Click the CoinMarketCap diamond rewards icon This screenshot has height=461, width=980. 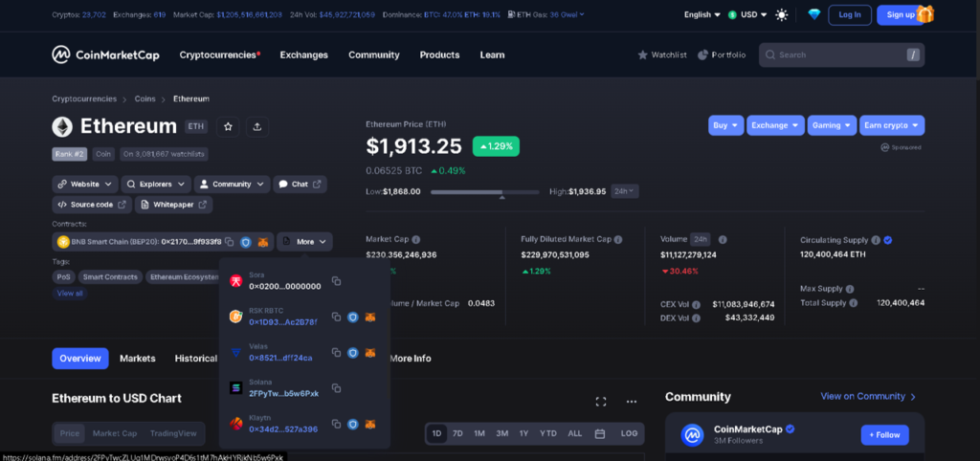tap(813, 14)
